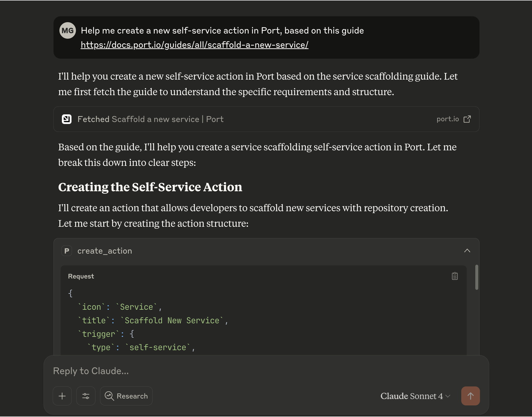Click the plus attachment button
Viewport: 532px width, 417px height.
pos(62,396)
